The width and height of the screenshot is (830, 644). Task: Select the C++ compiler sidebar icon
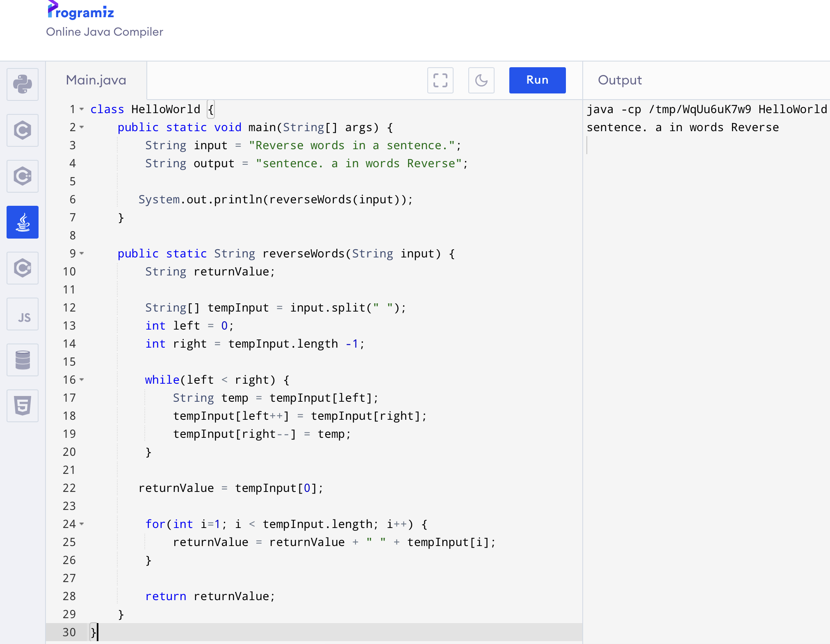click(x=23, y=176)
